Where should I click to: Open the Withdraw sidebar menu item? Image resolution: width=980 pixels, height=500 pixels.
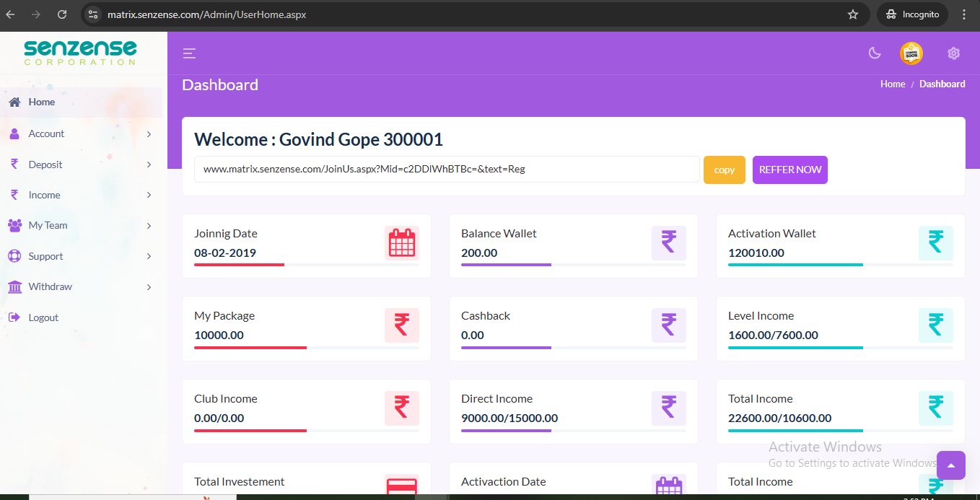pos(82,286)
